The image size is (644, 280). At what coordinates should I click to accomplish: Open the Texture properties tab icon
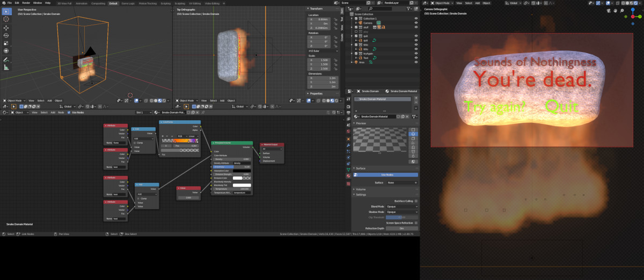coord(348,183)
